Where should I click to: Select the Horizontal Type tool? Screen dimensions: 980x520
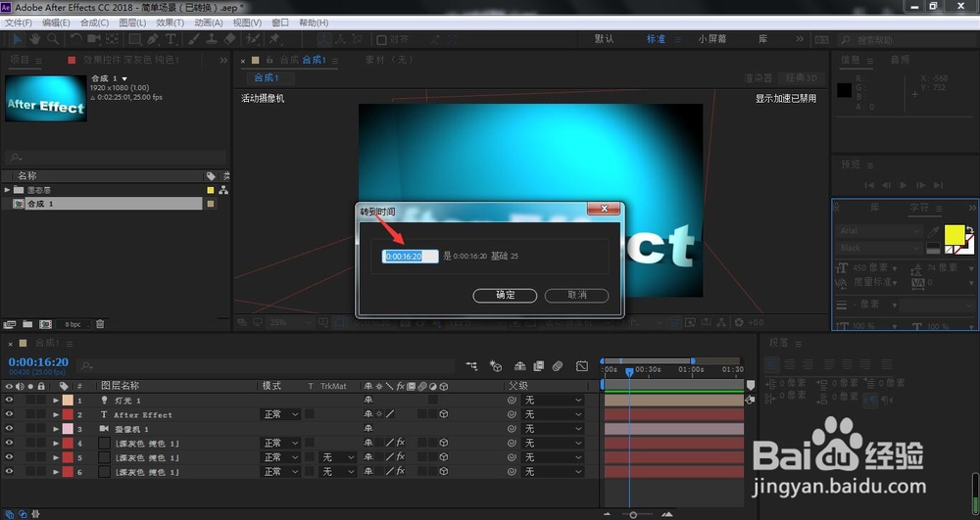pyautogui.click(x=170, y=39)
